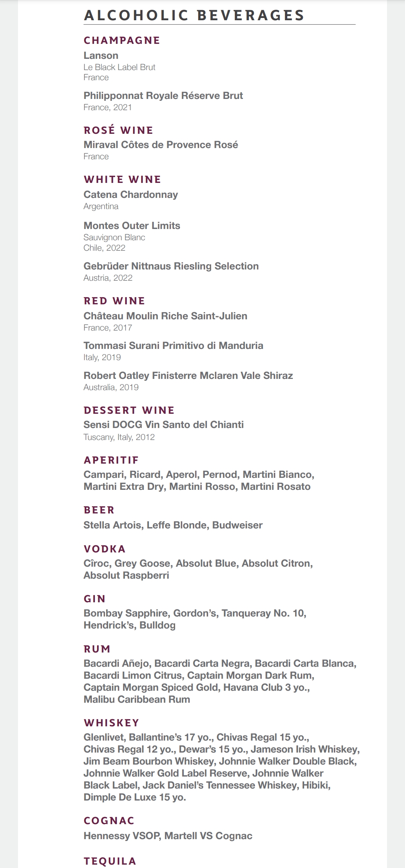Select the WHISKEY section heading
Image resolution: width=405 pixels, height=868 pixels.
tap(111, 723)
